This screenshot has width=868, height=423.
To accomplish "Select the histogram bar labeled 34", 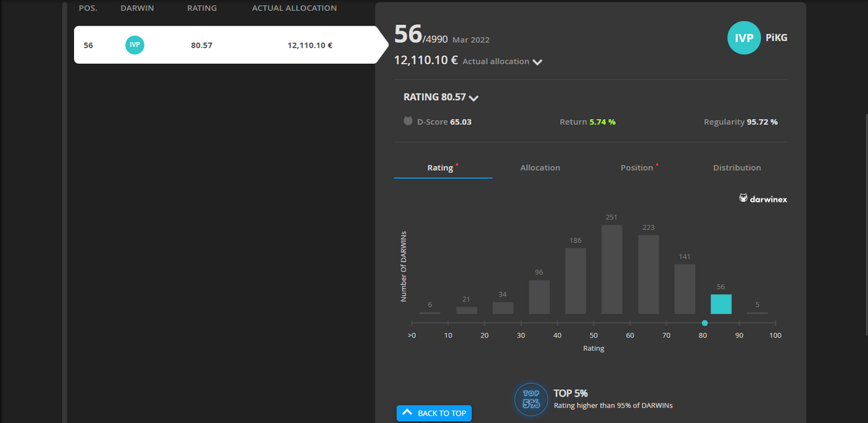I will pyautogui.click(x=503, y=308).
